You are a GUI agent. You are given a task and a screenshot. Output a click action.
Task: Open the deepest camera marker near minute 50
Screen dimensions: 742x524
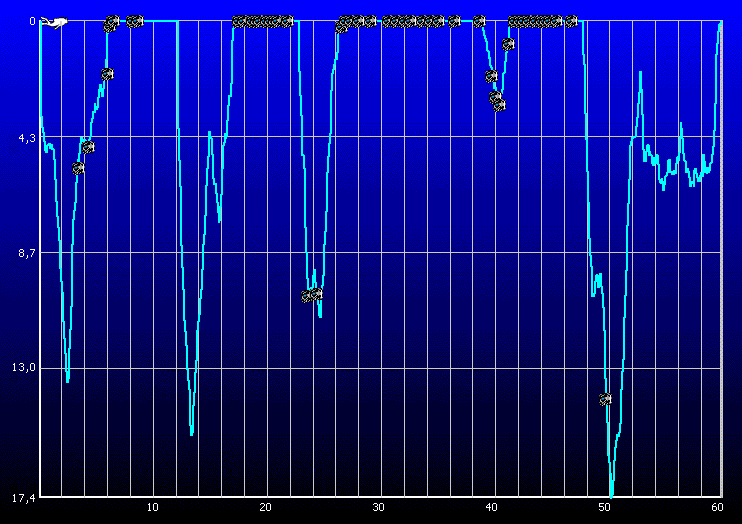click(605, 400)
